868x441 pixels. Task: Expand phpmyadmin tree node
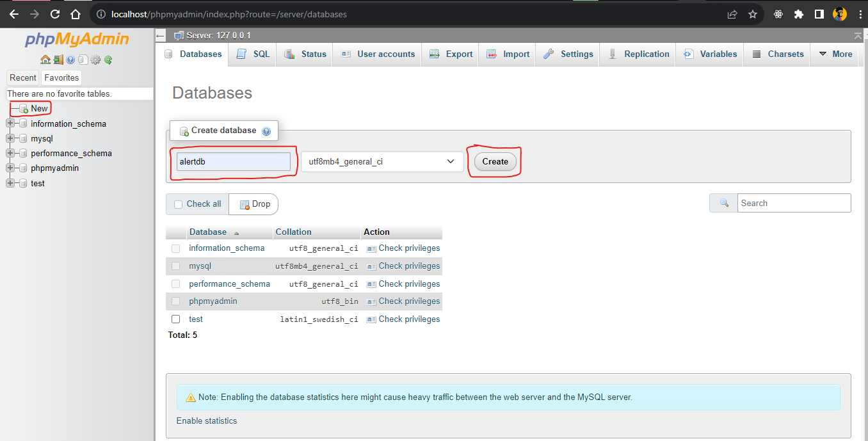click(x=10, y=168)
